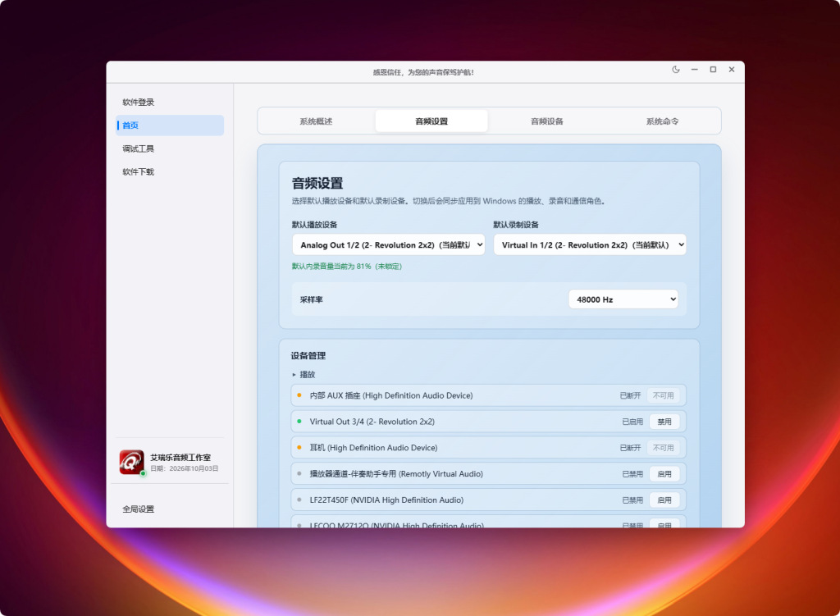Click the 内部 AUX 插座 device row text
The height and width of the screenshot is (616, 840).
click(391, 395)
